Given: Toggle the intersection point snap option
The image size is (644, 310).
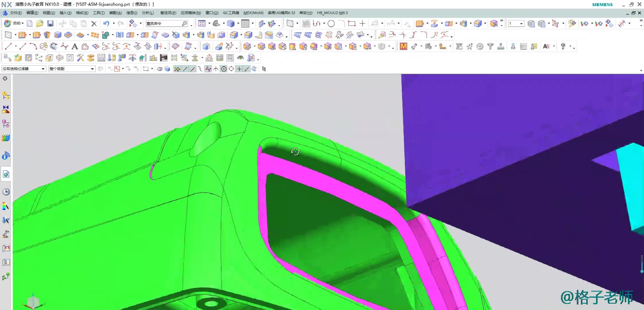Looking at the screenshot, I should click(x=216, y=69).
